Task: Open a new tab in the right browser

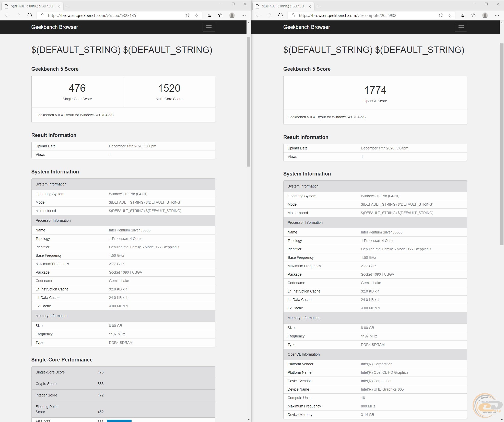Action: click(x=318, y=6)
